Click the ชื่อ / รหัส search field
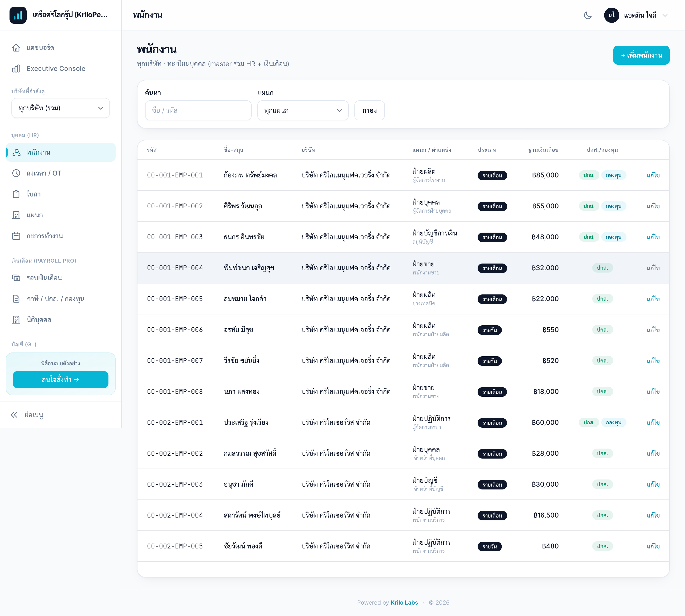The height and width of the screenshot is (616, 685). [198, 110]
